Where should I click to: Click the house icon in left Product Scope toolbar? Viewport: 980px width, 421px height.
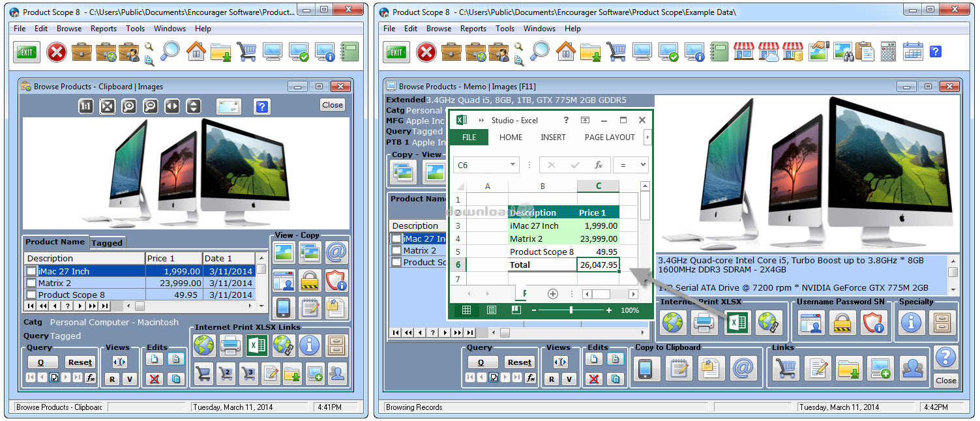(196, 51)
